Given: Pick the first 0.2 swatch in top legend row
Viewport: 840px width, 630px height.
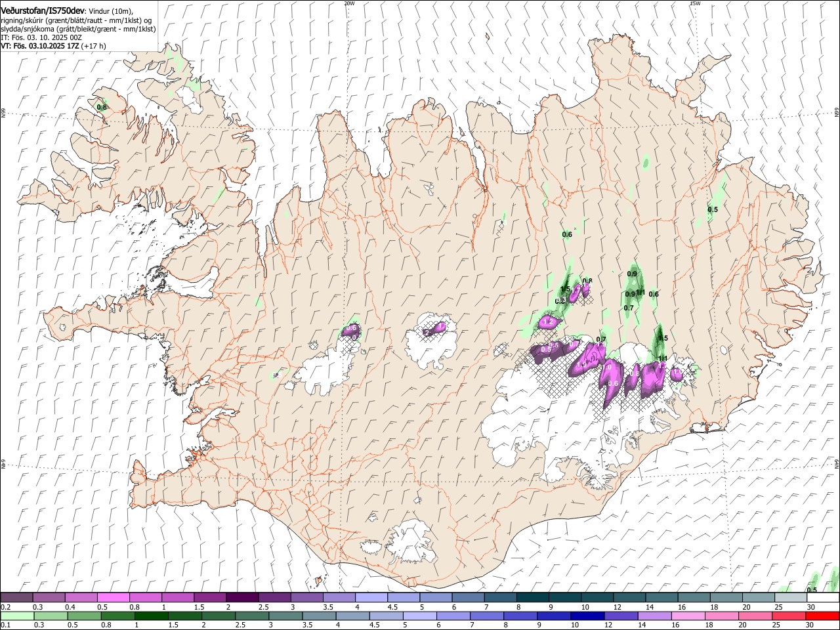Looking at the screenshot, I should [16, 598].
